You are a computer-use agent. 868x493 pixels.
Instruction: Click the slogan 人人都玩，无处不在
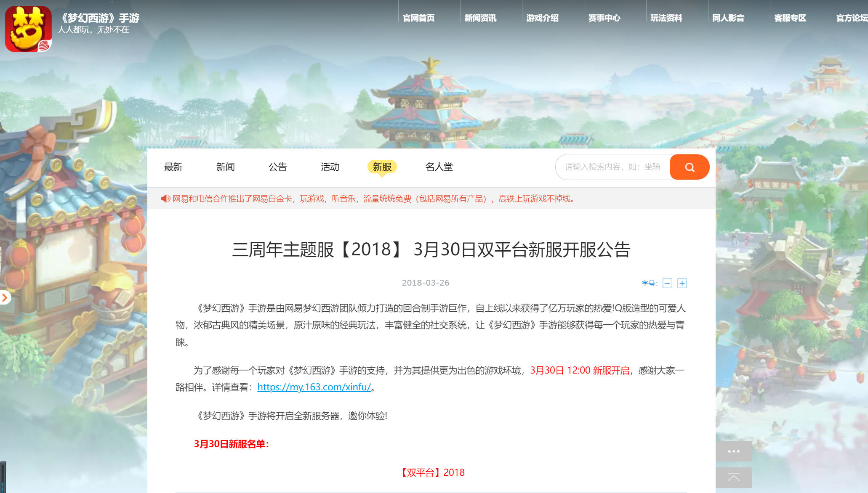coord(93,30)
